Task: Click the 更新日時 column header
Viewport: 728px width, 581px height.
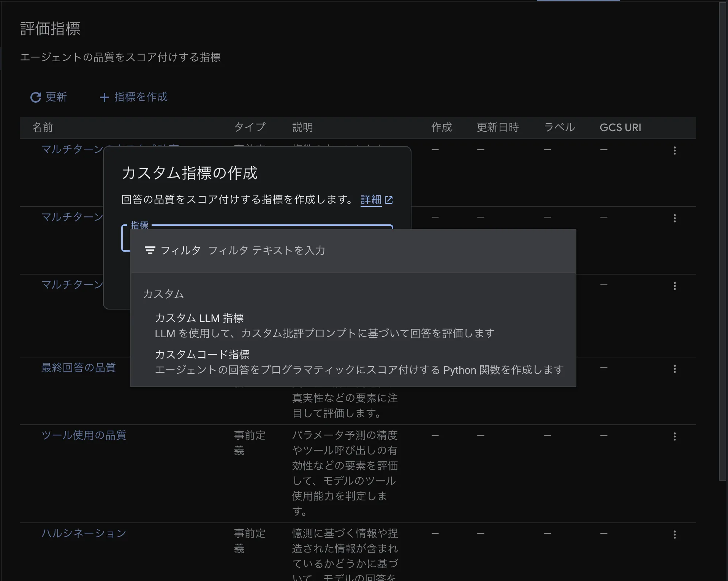Action: (498, 127)
